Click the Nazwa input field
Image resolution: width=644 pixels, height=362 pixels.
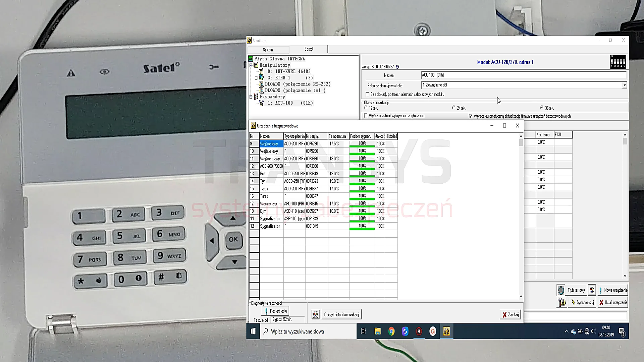point(524,75)
